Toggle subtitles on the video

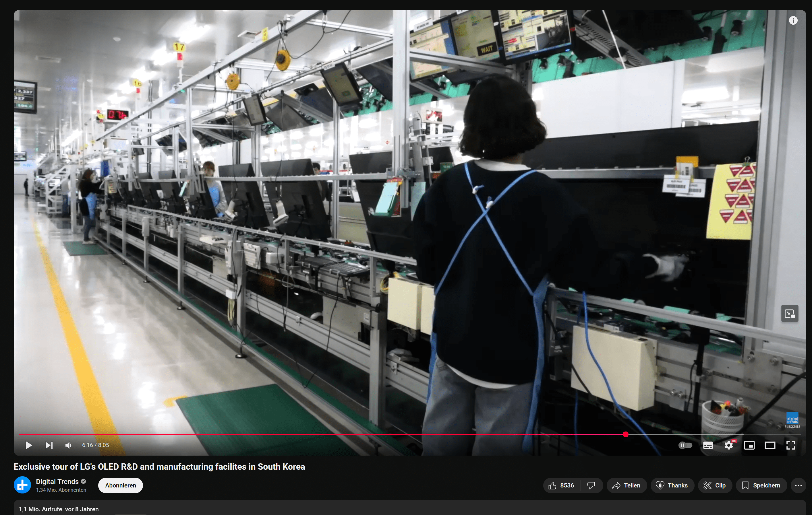click(x=707, y=445)
